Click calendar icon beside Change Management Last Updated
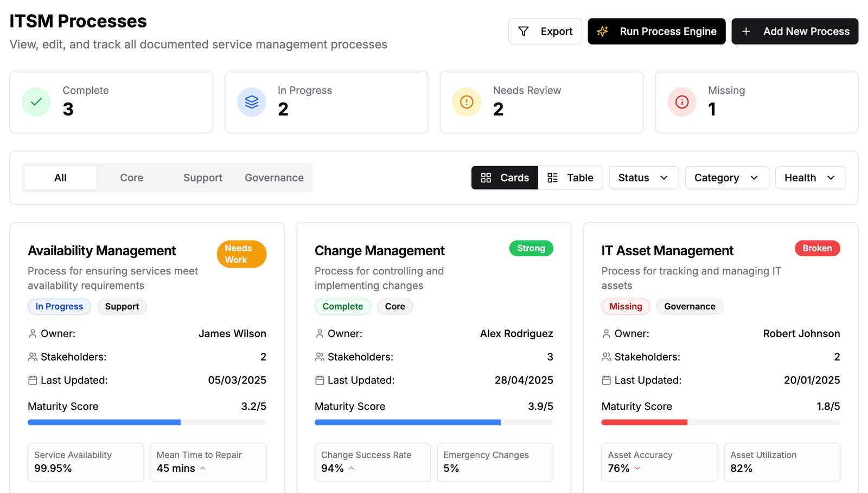 [320, 380]
